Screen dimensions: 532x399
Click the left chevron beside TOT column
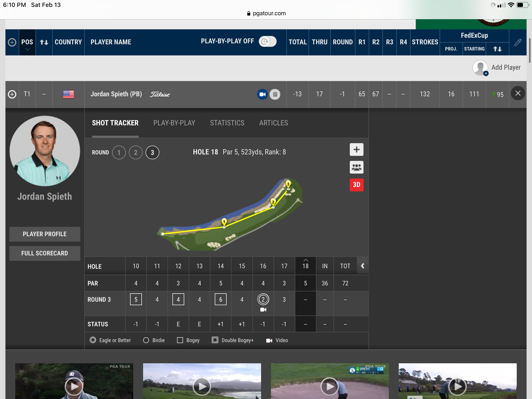click(x=363, y=266)
